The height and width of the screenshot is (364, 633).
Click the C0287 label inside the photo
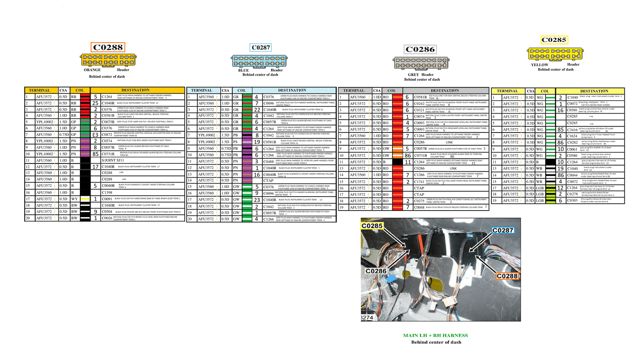tap(502, 230)
